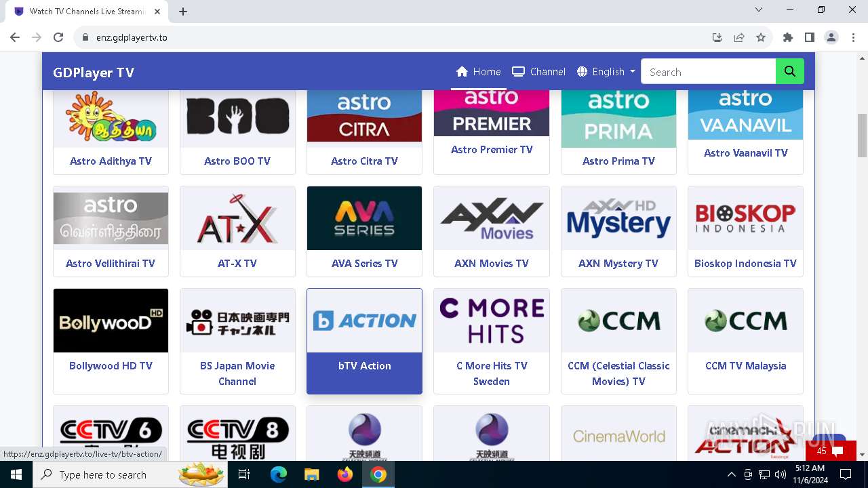The image size is (868, 488).
Task: Open the Bioskop Indonesia TV link
Action: 745,264
